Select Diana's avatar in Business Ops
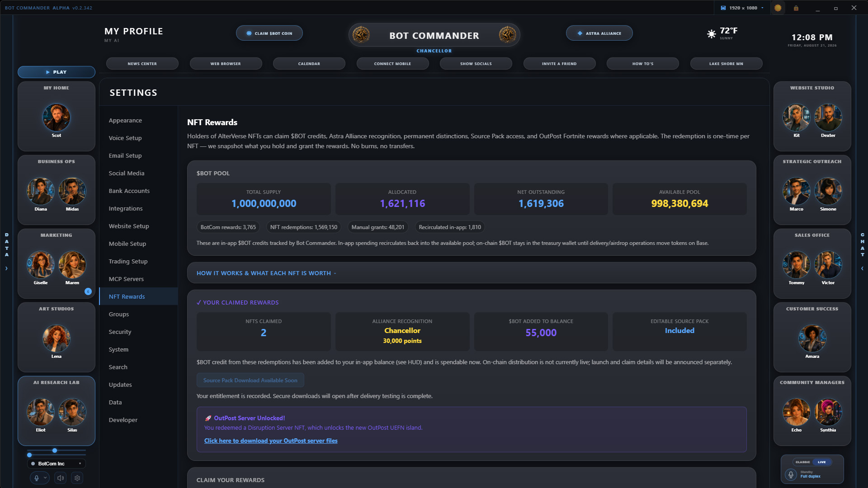 point(41,191)
